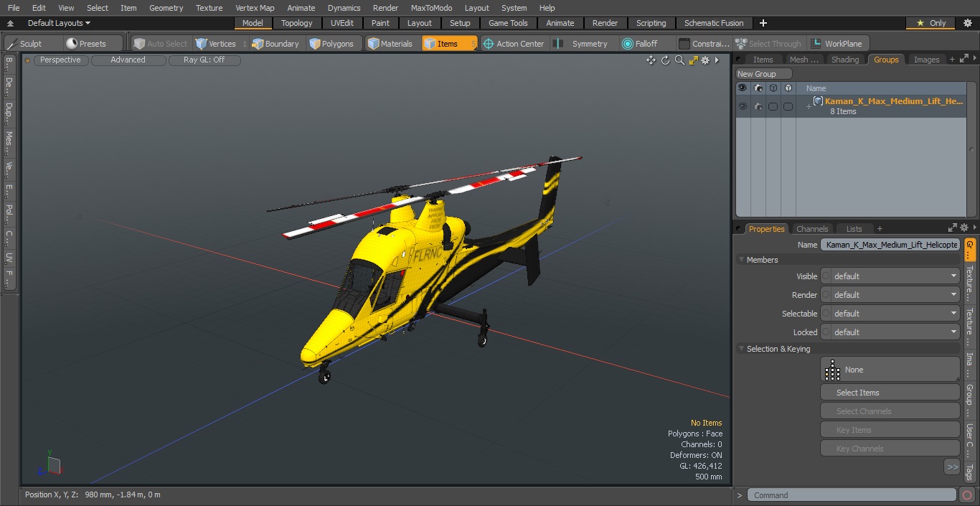Toggle the Ray GL: Off button

(x=204, y=60)
